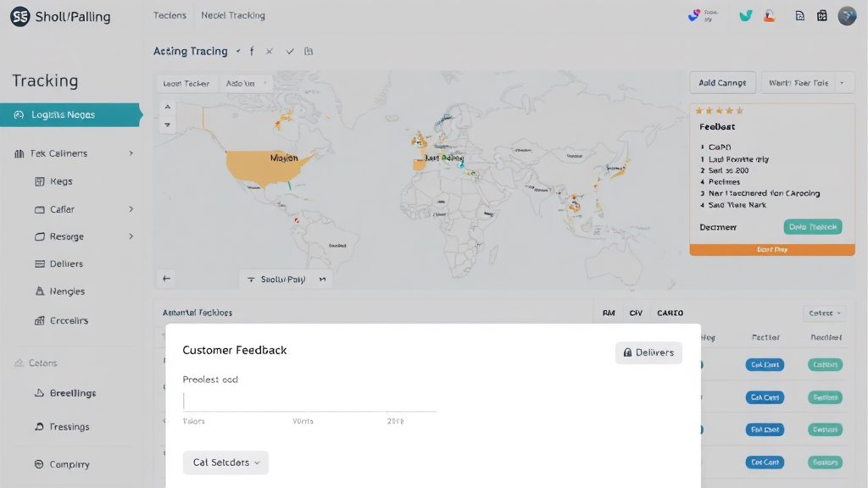This screenshot has width=868, height=488.
Task: Click the Proolest ood input field
Action: (x=309, y=401)
